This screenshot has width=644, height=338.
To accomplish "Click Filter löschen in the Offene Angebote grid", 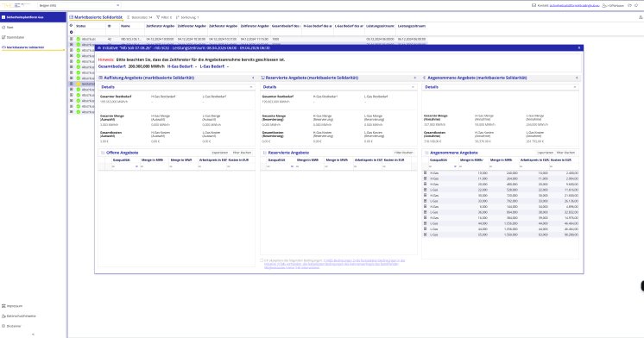I will [242, 153].
